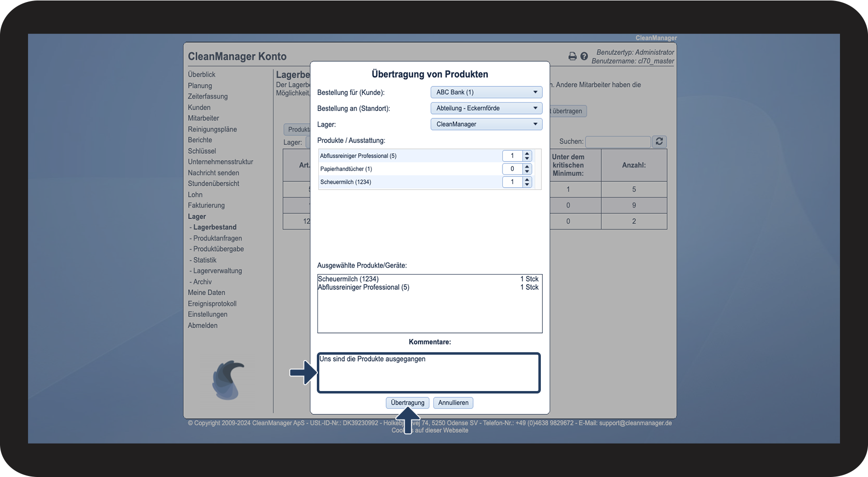Decrease Abflussreiniger Professional quantity with down arrow
Viewport: 868px width, 477px height.
527,158
